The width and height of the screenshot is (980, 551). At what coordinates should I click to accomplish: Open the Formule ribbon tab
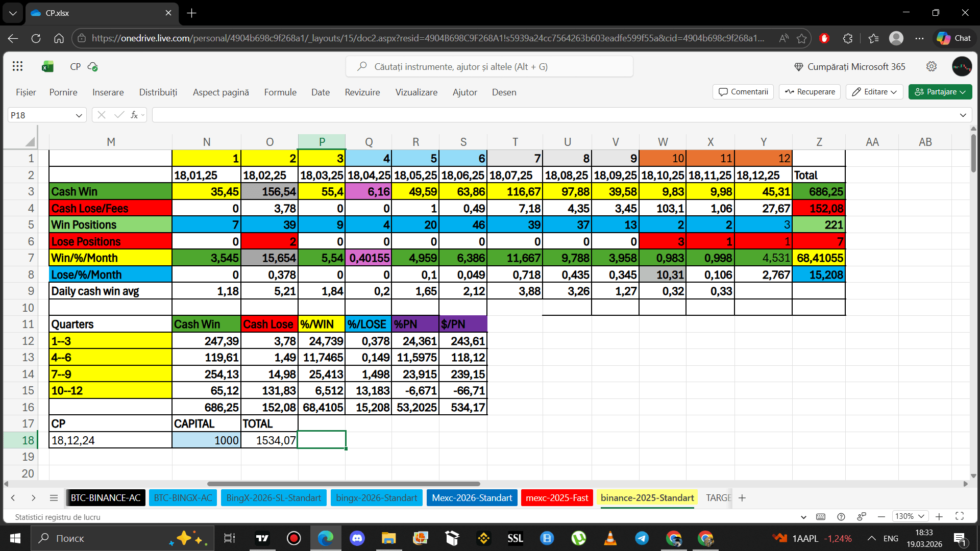[280, 92]
